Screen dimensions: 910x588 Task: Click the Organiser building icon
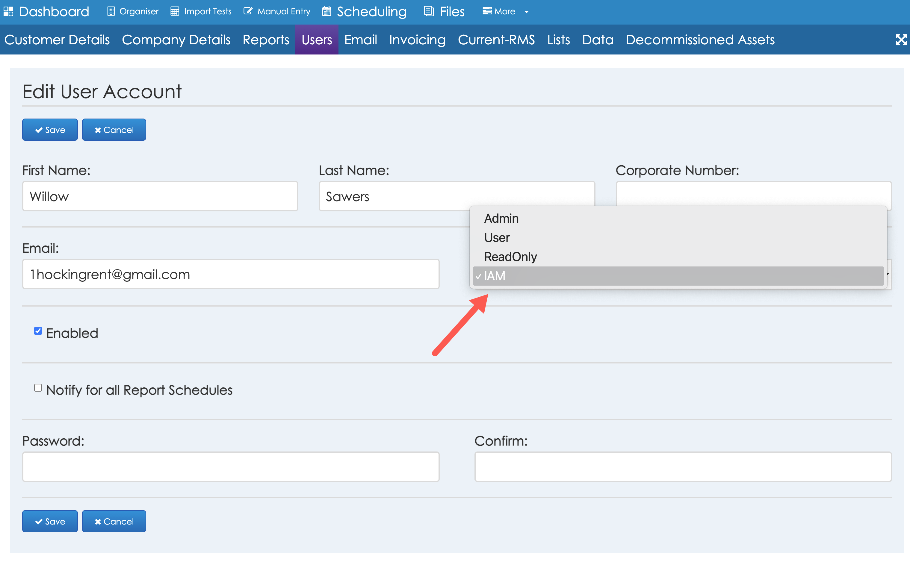tap(111, 11)
